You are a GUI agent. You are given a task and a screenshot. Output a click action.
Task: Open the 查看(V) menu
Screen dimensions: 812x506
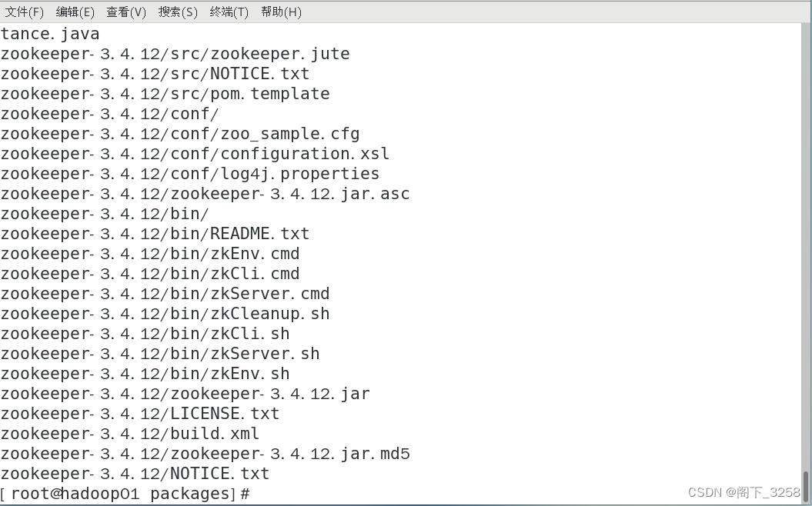click(125, 12)
